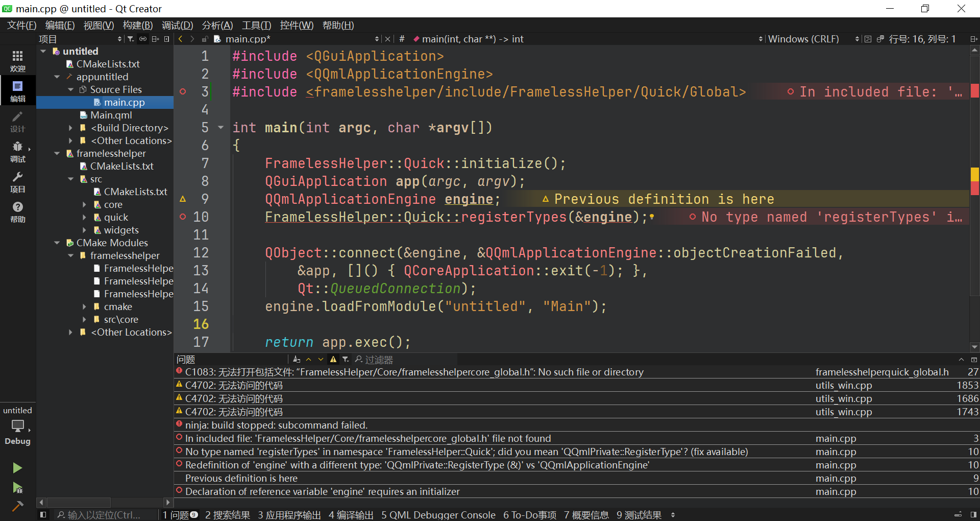
Task: Toggle the right sidebar visibility button
Action: click(x=973, y=515)
